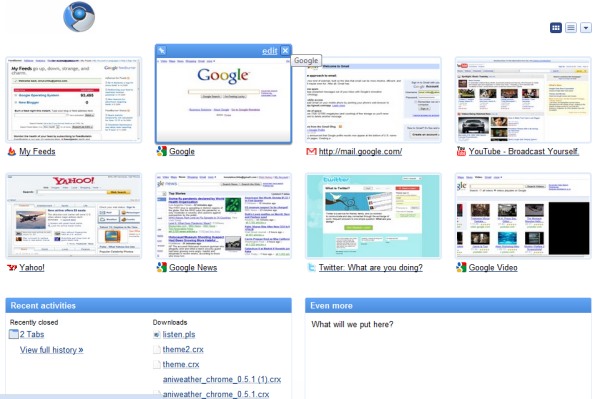Click the theme2.crx file icon

[x=157, y=350]
